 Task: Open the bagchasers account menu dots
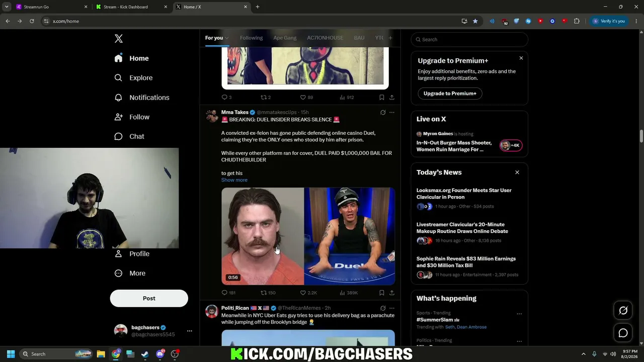[190, 331]
